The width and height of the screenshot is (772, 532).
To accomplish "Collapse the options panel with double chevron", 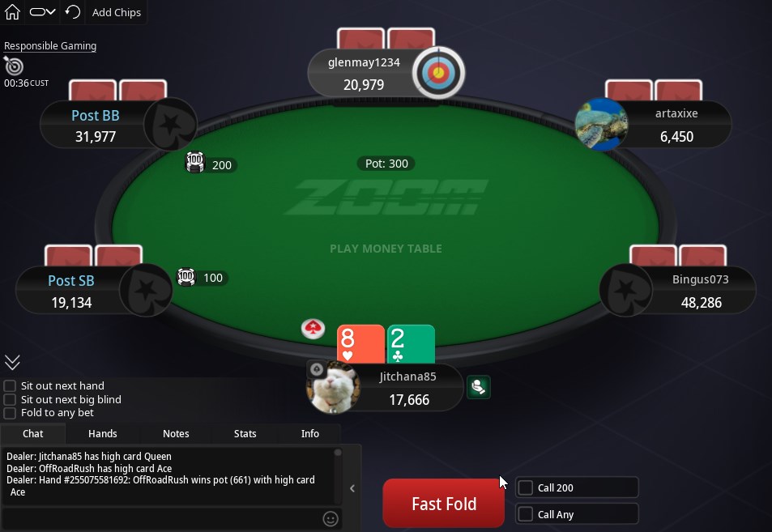I will 12,362.
